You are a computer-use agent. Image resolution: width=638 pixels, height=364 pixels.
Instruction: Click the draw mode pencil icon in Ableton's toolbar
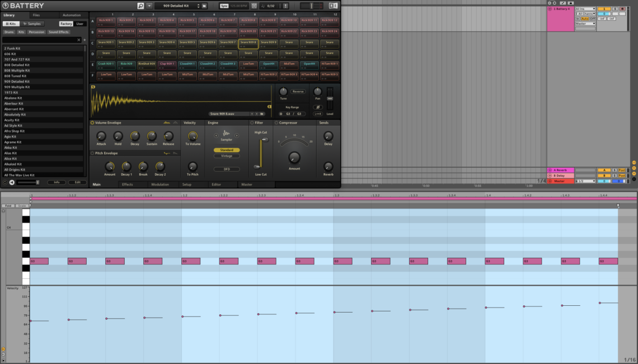point(562,3)
